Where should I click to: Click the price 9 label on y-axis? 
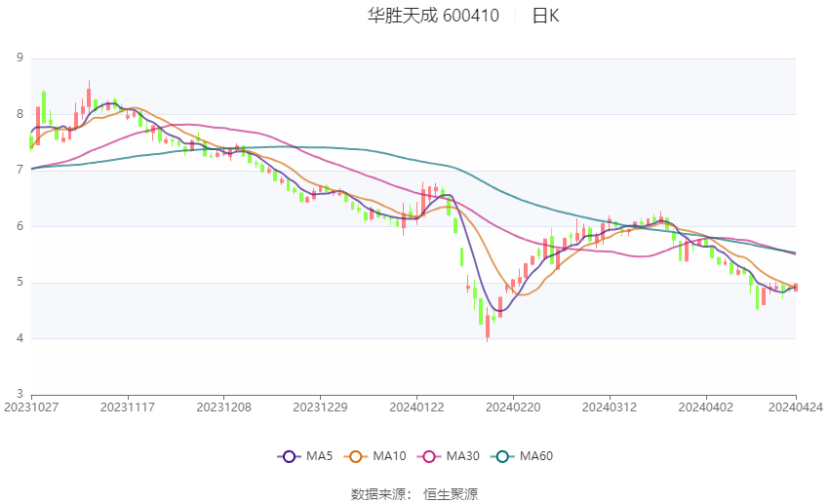20,58
